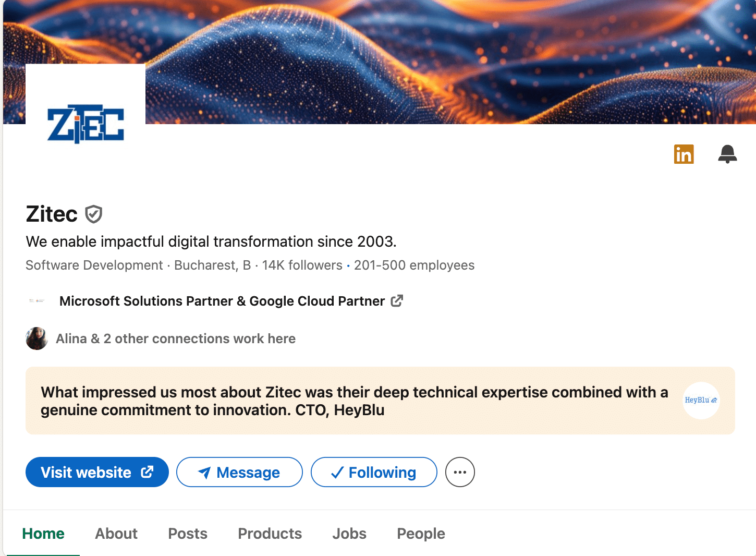Switch to the Products tab
756x556 pixels.
(x=270, y=534)
